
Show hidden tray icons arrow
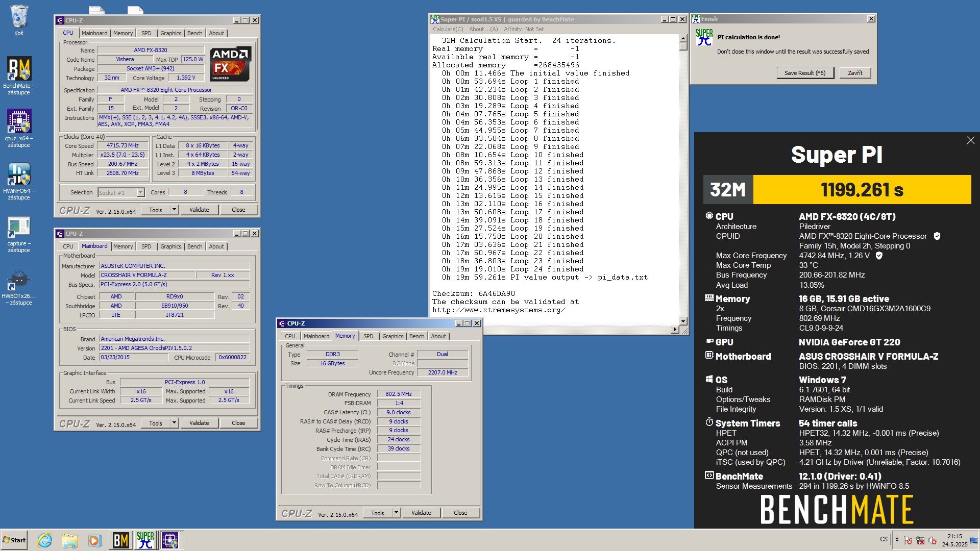tap(897, 539)
